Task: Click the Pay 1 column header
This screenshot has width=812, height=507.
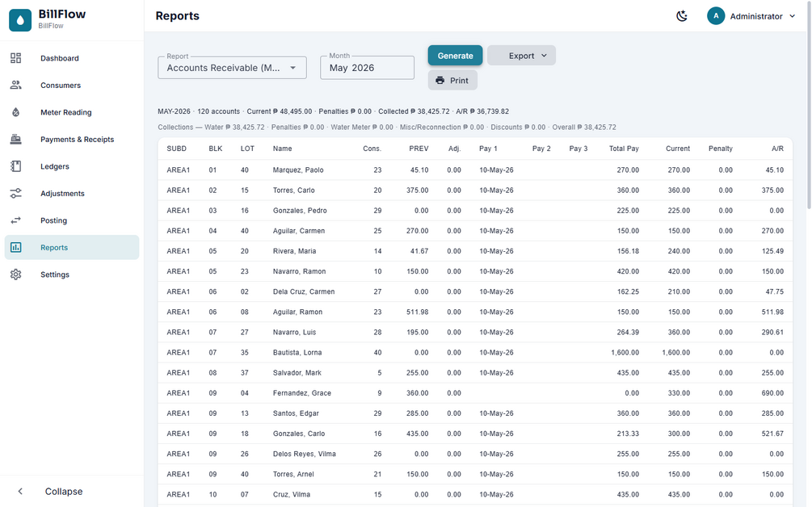Action: pos(488,149)
